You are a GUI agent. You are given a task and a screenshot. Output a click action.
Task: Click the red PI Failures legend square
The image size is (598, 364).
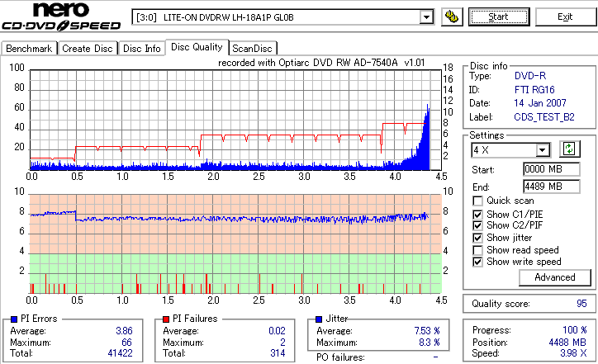tap(166, 319)
